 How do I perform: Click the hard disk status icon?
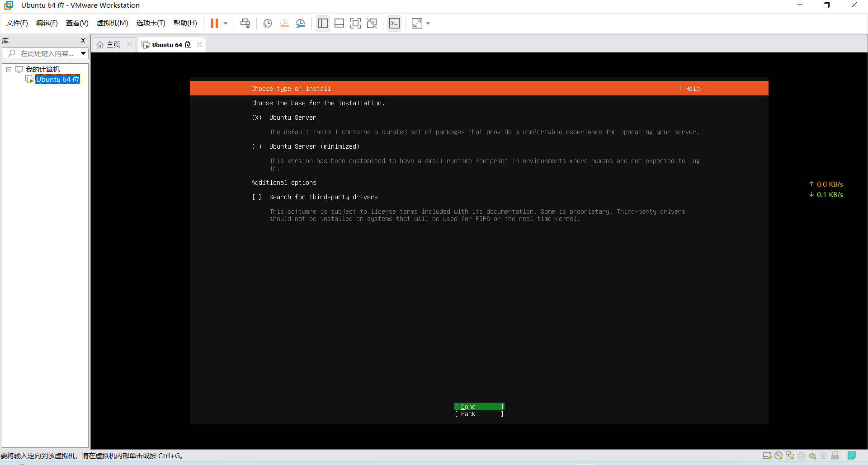767,456
